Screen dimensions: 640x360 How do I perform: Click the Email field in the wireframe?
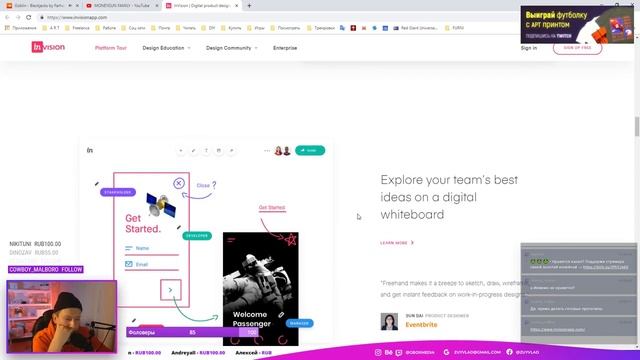151,265
